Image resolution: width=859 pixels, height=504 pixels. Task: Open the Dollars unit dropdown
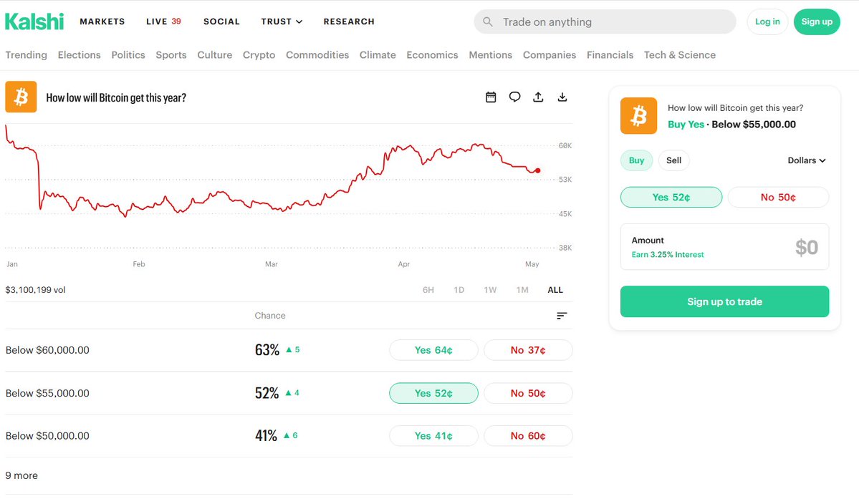pyautogui.click(x=807, y=160)
